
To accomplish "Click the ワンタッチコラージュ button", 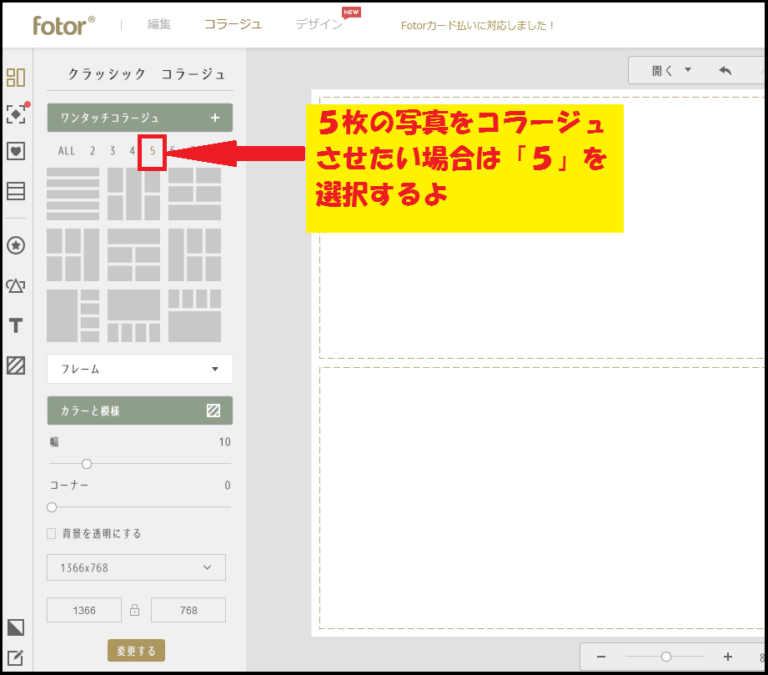I will pyautogui.click(x=139, y=118).
